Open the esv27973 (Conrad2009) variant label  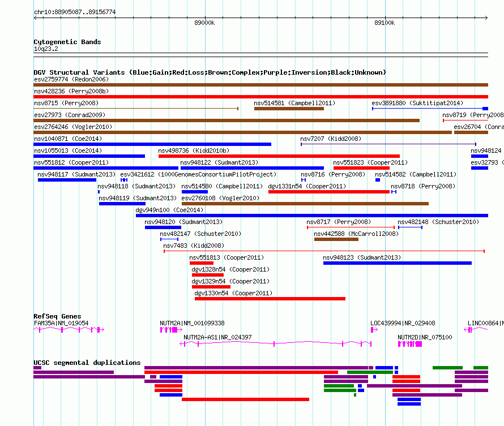coord(70,115)
